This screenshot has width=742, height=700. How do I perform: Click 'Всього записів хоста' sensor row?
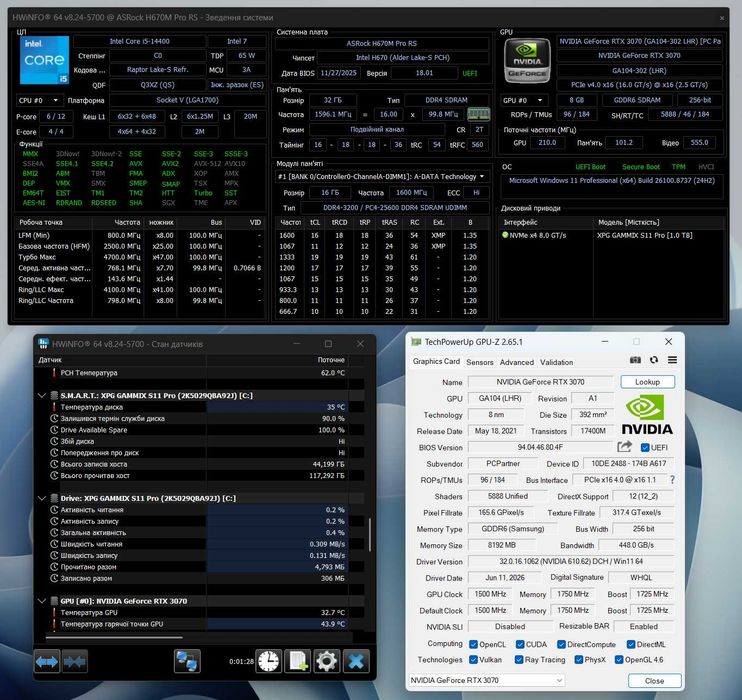(198, 464)
